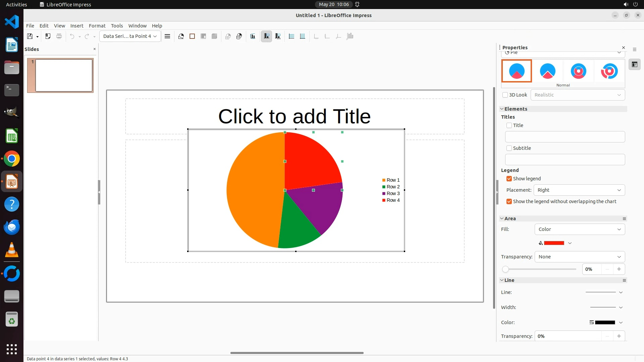The height and width of the screenshot is (362, 644).
Task: Open the Format menu
Action: point(97,26)
